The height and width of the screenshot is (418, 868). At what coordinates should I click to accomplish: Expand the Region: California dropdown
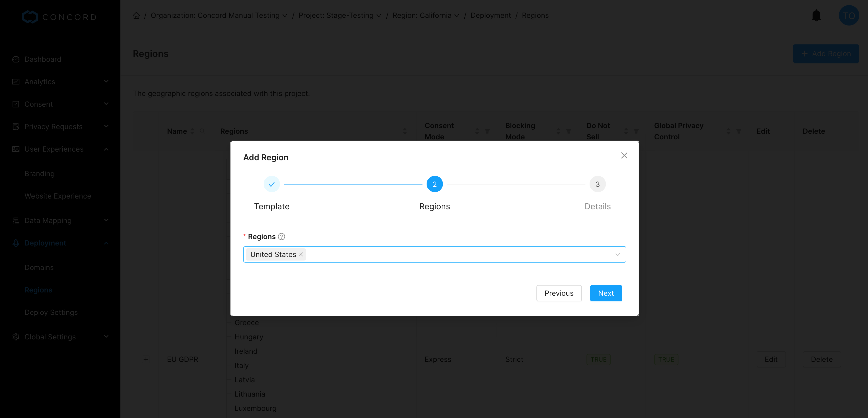tap(457, 16)
